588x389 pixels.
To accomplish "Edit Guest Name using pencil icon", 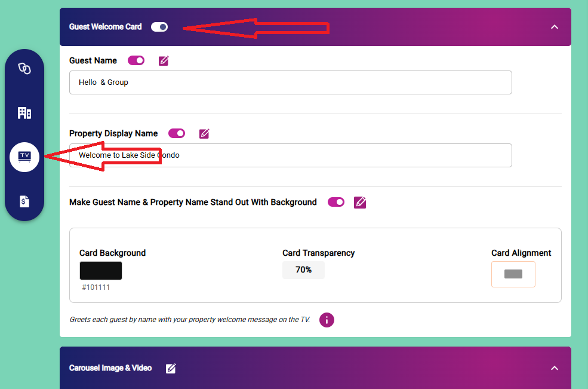I will pyautogui.click(x=164, y=60).
